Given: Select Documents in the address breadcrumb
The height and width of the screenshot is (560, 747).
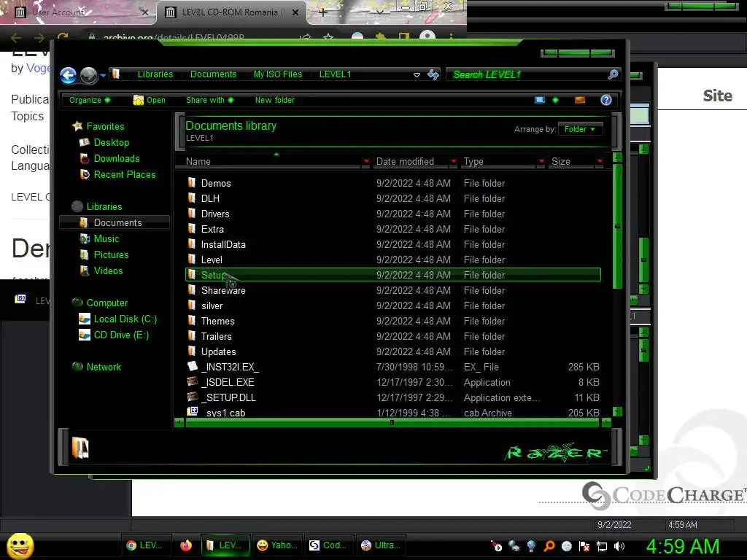Looking at the screenshot, I should [x=213, y=74].
